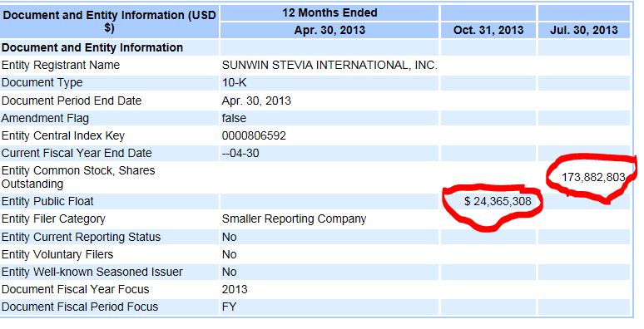Screen dimensions: 644x329
Task: Click Entity Well-known Seasoned Issuer label
Action: (x=92, y=272)
